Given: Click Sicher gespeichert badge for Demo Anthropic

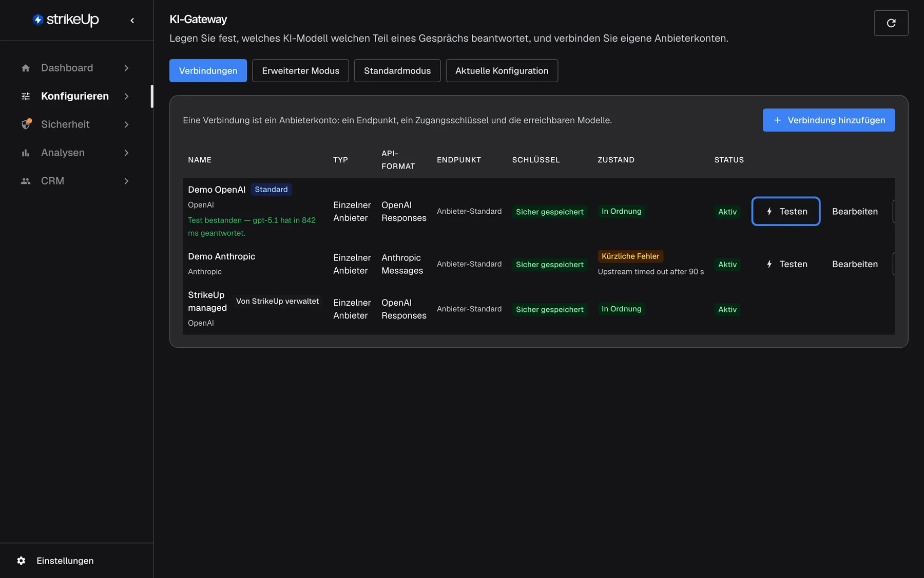Looking at the screenshot, I should click(x=549, y=264).
